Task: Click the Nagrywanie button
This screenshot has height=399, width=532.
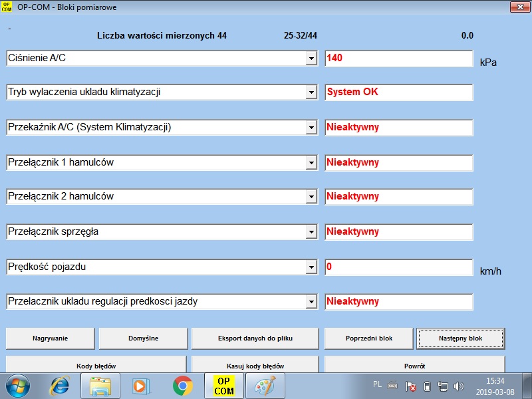Action: pyautogui.click(x=51, y=338)
